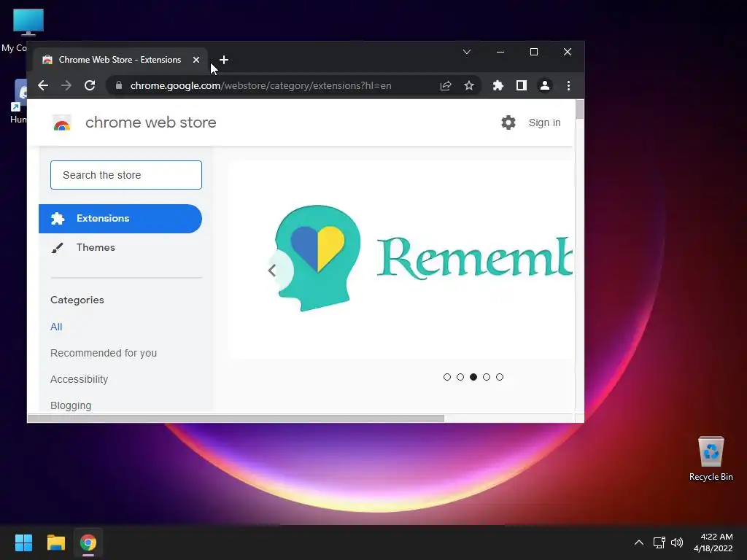Open the volume tray icon
Image resolution: width=747 pixels, height=560 pixels.
677,542
